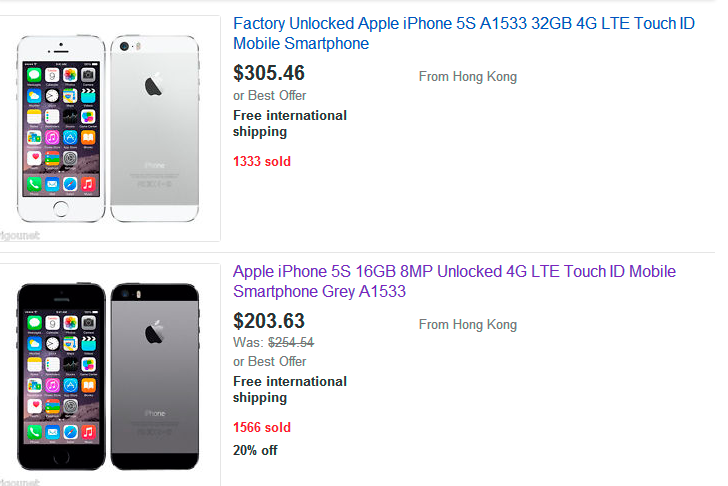Click Apple logo on grey iPhone back
Screen dimensions: 728x486
[x=154, y=333]
